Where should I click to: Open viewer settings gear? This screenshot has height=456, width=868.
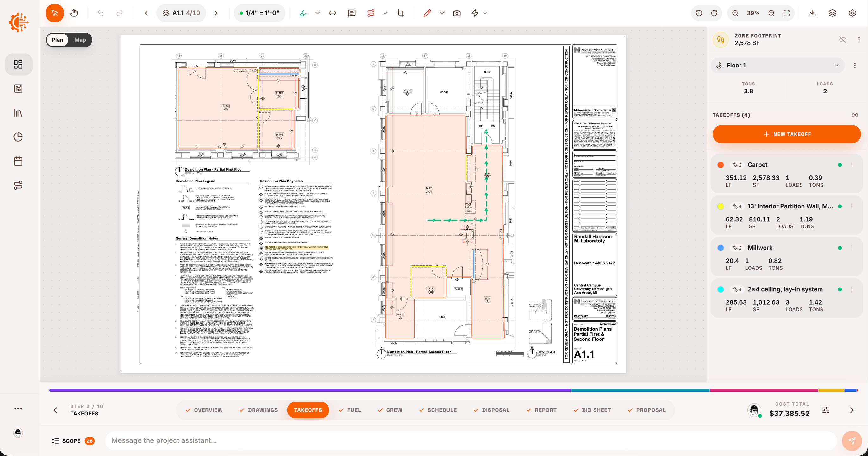852,13
